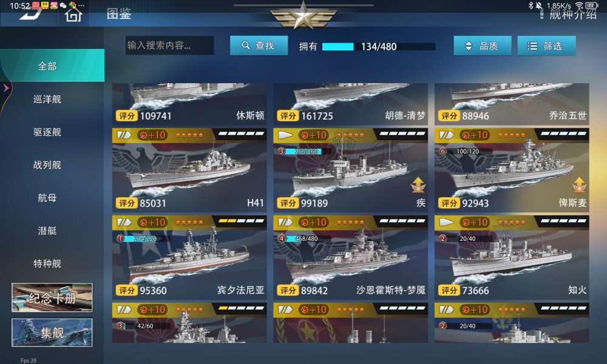
Task: Open the 纪念卡册 banner
Action: coord(52,297)
